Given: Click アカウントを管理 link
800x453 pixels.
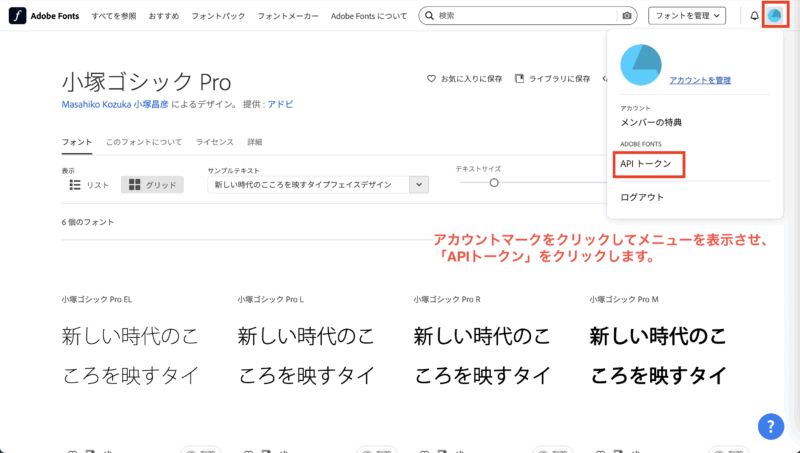Looking at the screenshot, I should coord(700,80).
